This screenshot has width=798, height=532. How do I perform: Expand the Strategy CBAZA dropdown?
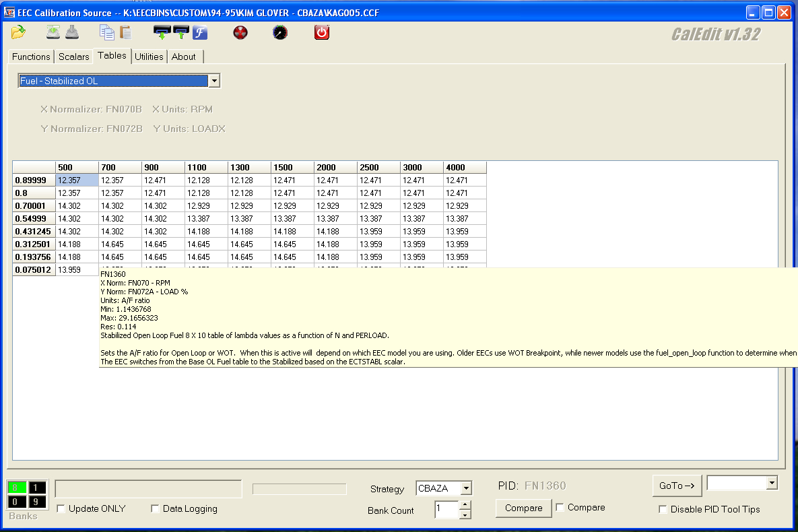(x=465, y=488)
